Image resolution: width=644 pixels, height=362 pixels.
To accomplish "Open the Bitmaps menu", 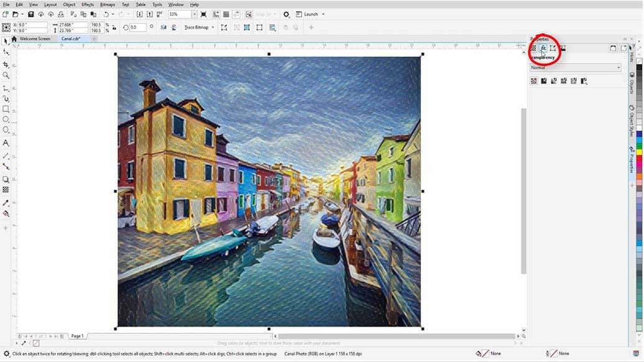I will pos(108,4).
